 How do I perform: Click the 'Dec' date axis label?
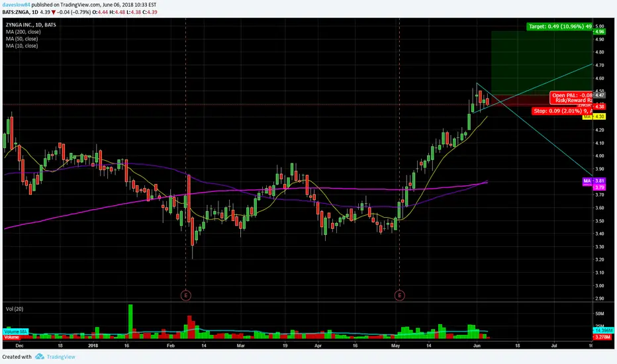coord(19,346)
